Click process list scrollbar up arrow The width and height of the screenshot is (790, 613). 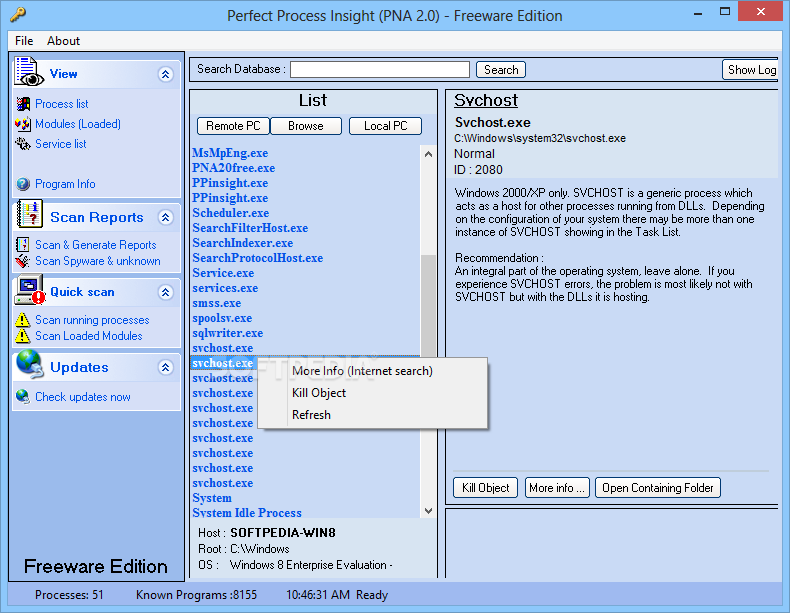428,154
